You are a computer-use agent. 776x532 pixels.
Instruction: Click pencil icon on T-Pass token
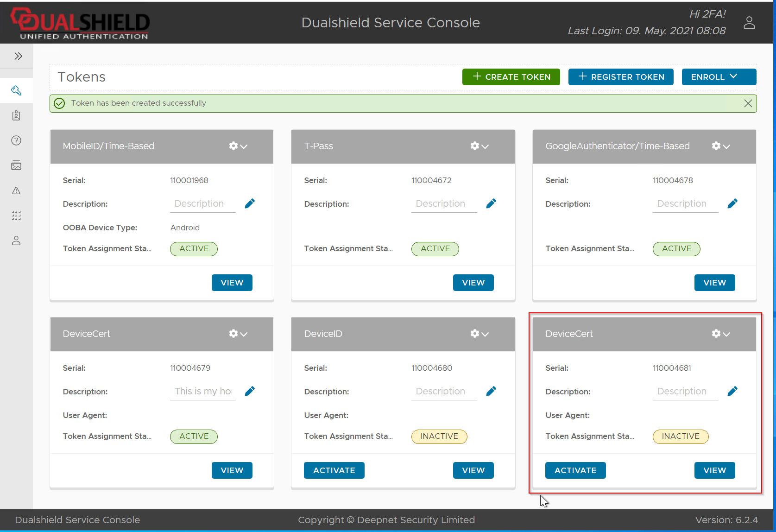point(491,203)
